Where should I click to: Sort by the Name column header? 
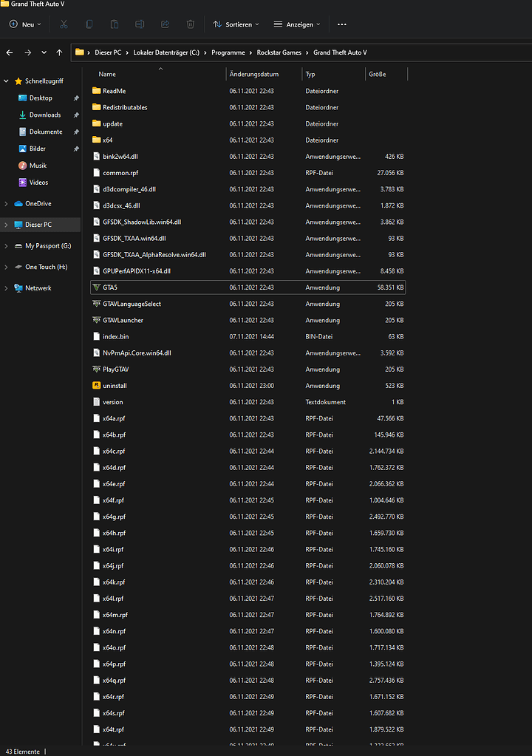pos(107,74)
